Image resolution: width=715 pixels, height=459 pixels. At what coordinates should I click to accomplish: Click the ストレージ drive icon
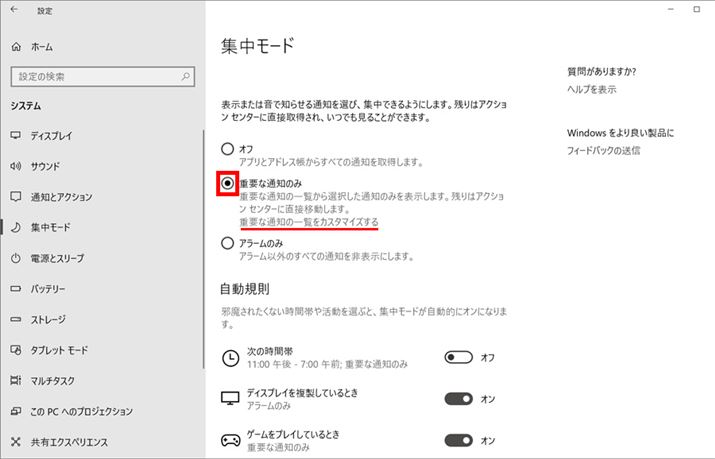[16, 319]
